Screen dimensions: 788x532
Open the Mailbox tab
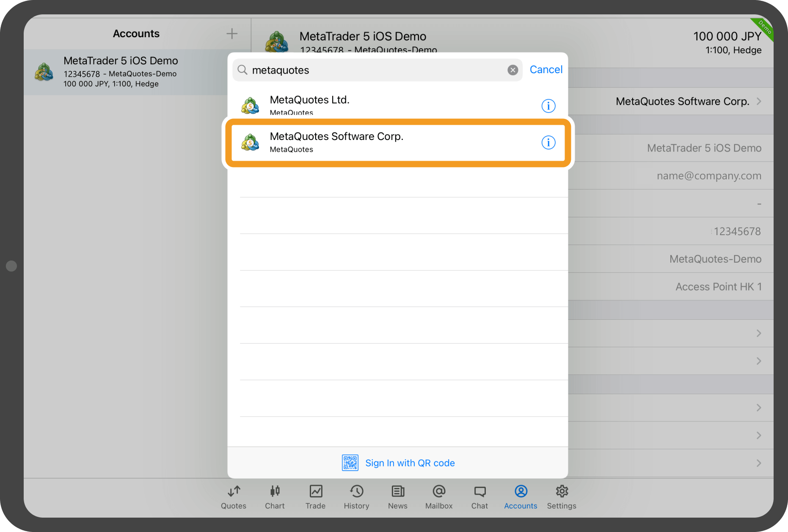(x=439, y=497)
